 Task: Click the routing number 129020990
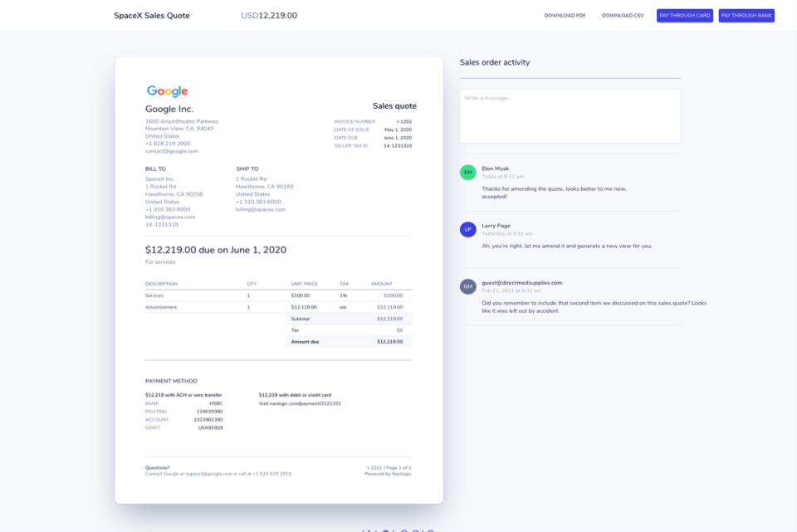point(209,412)
